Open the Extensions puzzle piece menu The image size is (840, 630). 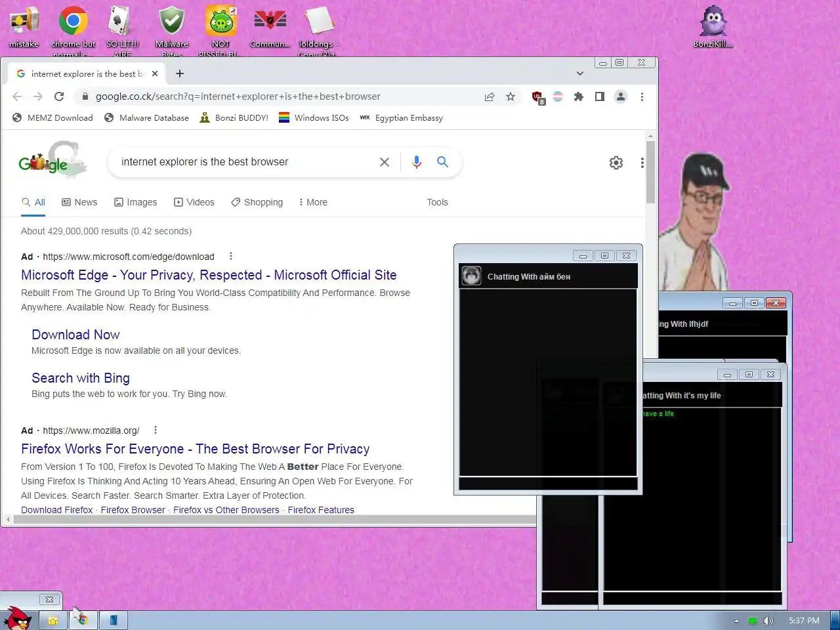[578, 96]
